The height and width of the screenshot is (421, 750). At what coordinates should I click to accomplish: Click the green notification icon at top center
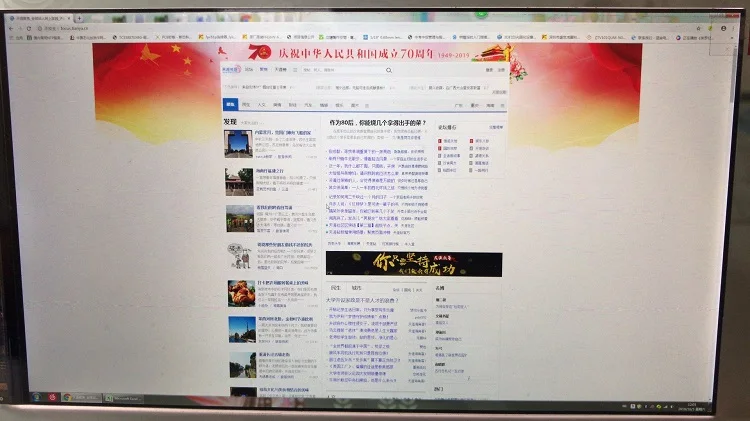[x=482, y=14]
